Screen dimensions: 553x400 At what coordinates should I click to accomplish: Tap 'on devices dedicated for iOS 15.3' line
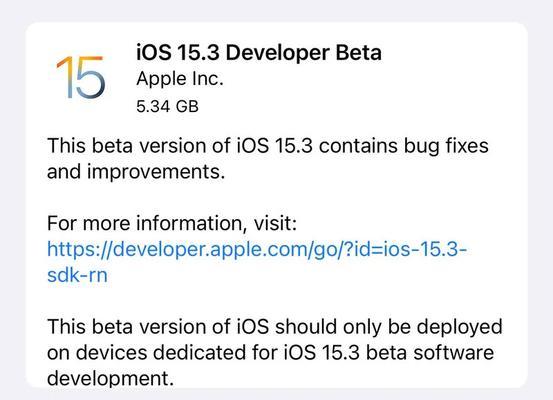click(x=203, y=352)
